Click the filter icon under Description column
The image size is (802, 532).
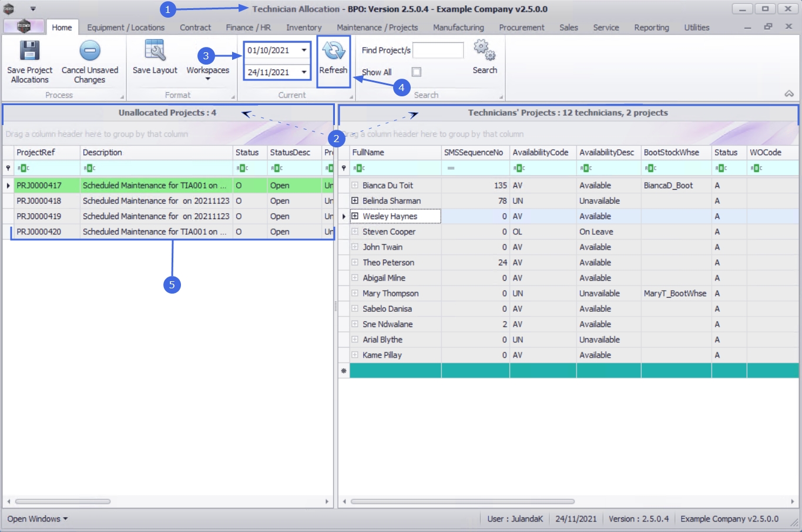[x=89, y=168]
